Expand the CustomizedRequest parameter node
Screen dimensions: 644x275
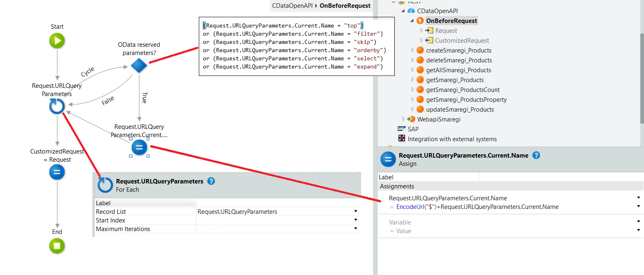[421, 40]
